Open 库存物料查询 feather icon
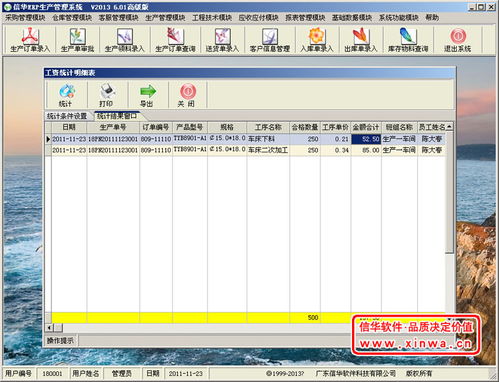499x382 pixels. point(408,40)
